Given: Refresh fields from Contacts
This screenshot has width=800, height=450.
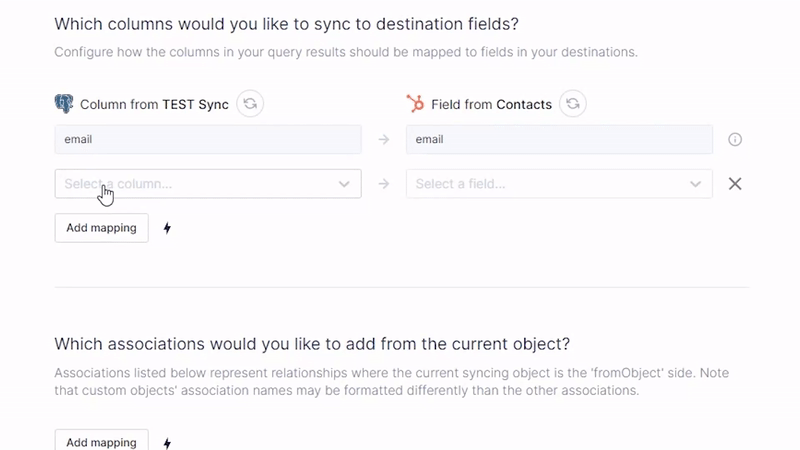Looking at the screenshot, I should [572, 104].
